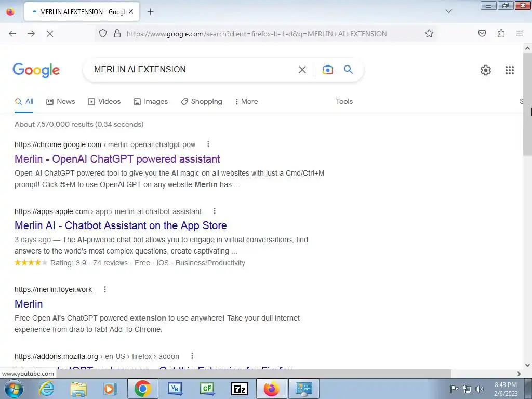Screen dimensions: 532x399
Task: Open Merlin AI Chatbot Assistant App Store link
Action: pyautogui.click(x=121, y=225)
